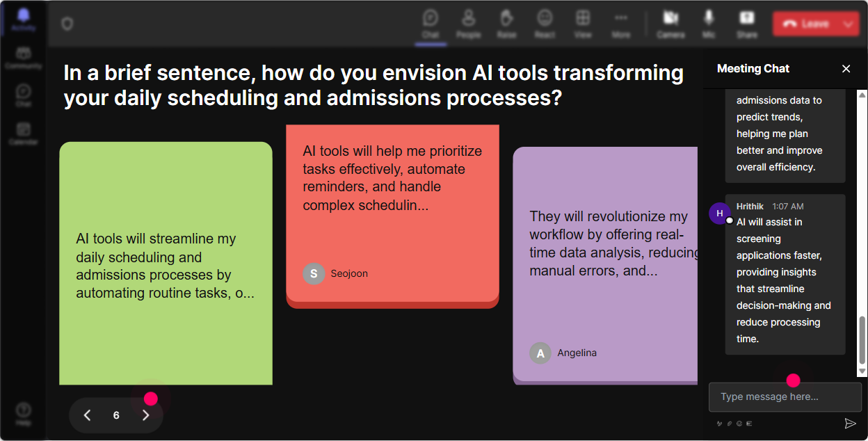Expand the Leave options dropdown arrow

849,24
